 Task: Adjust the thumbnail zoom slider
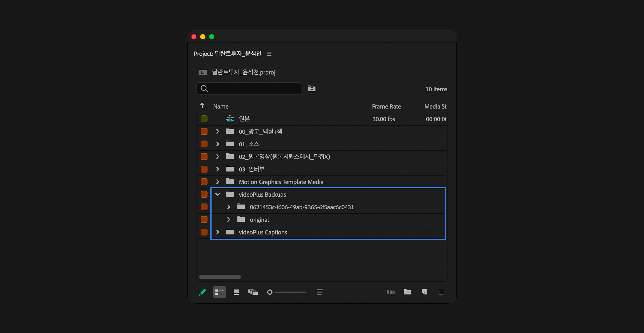pos(287,292)
